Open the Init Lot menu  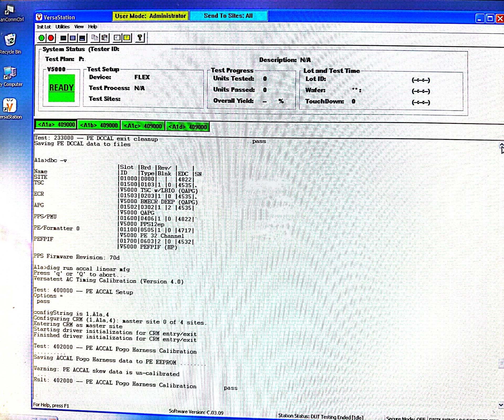tap(44, 27)
